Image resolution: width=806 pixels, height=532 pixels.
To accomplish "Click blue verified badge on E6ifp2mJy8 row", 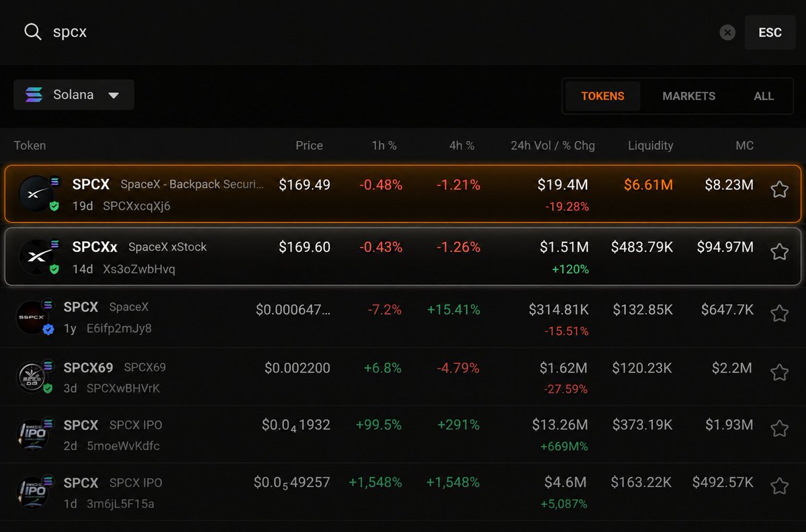I will (x=48, y=329).
